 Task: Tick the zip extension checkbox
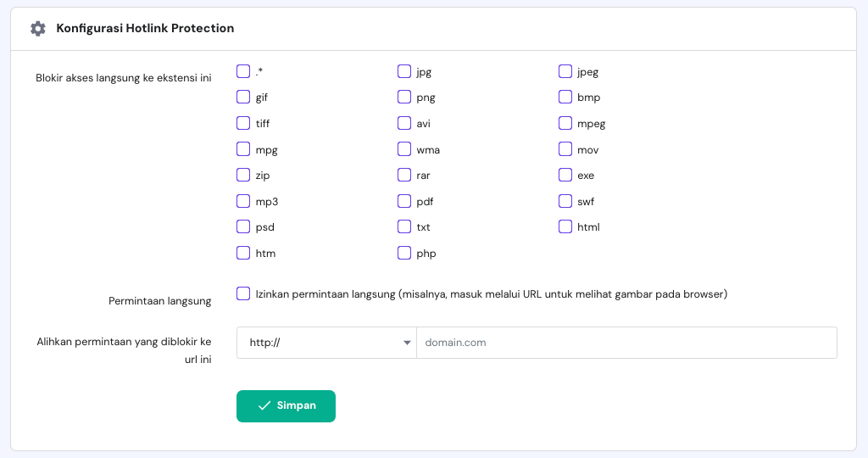point(243,176)
